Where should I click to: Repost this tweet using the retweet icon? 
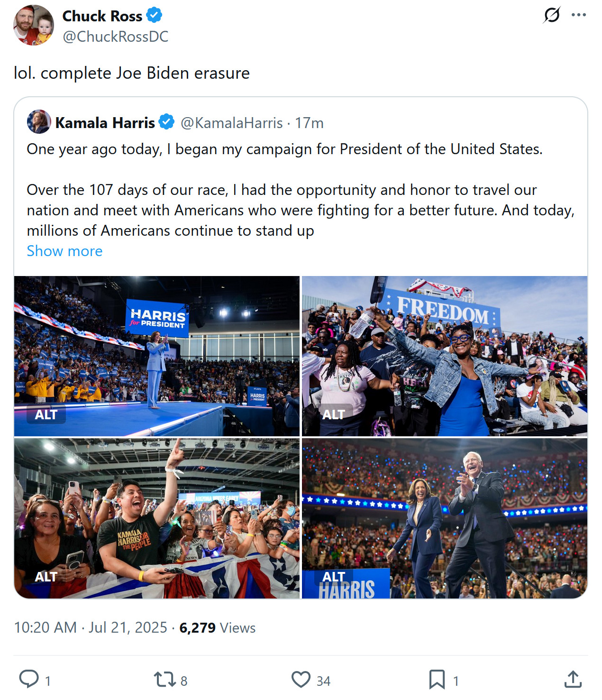pos(164,680)
